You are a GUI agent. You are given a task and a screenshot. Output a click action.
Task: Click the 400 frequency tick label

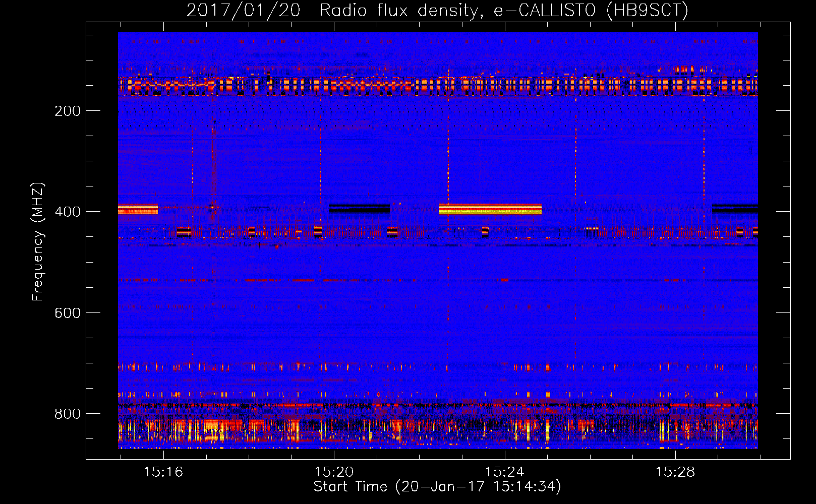(x=68, y=212)
